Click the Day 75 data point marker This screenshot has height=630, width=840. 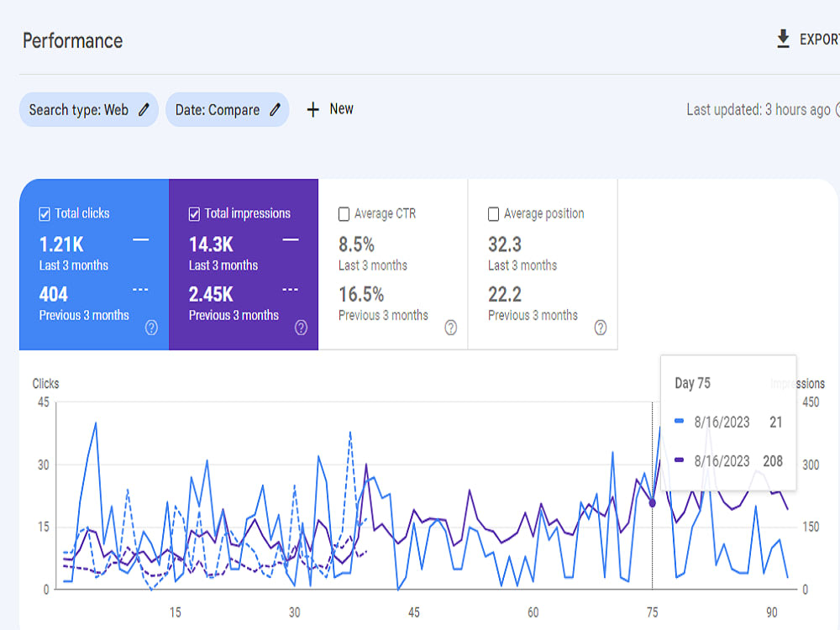click(653, 503)
